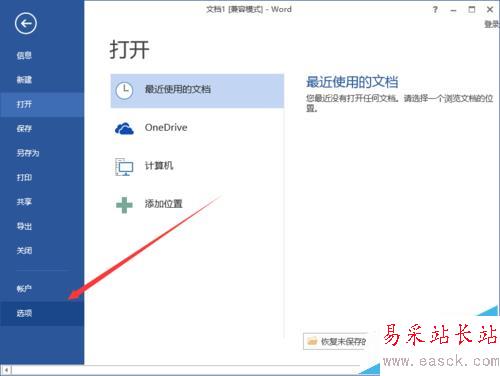The height and width of the screenshot is (376, 500).
Task: Select 打开 in the sidebar
Action: pyautogui.click(x=42, y=105)
